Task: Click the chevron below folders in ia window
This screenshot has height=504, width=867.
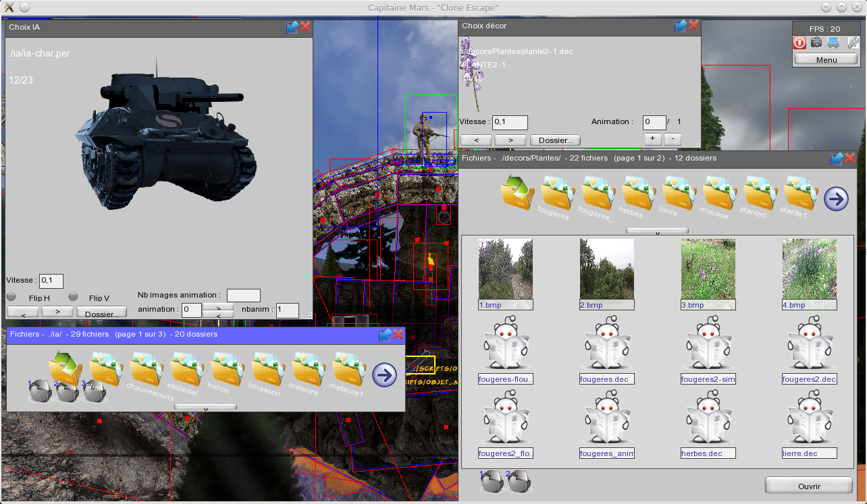Action: pyautogui.click(x=205, y=406)
